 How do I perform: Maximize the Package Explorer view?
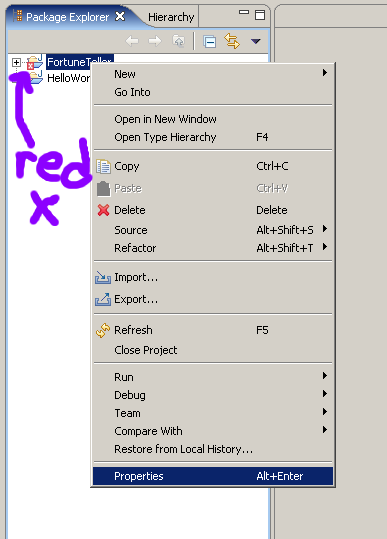point(260,15)
